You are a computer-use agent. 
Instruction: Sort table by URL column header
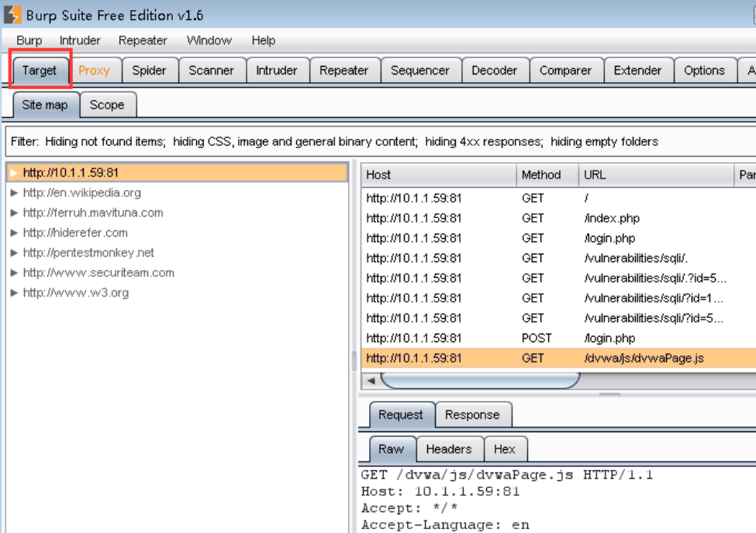pos(656,175)
